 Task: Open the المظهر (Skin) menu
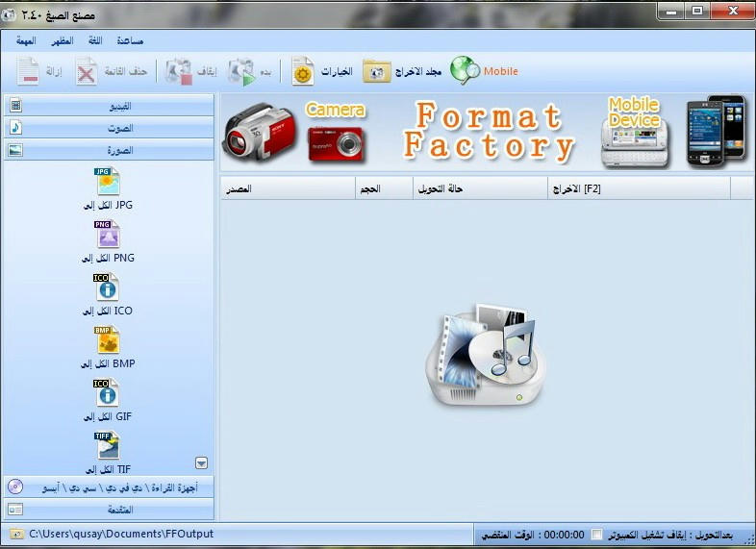tap(63, 40)
